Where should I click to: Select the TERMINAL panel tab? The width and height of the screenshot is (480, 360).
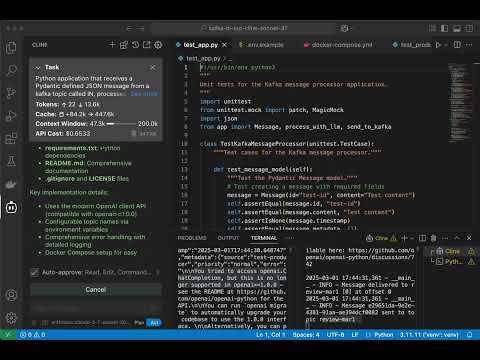point(264,238)
